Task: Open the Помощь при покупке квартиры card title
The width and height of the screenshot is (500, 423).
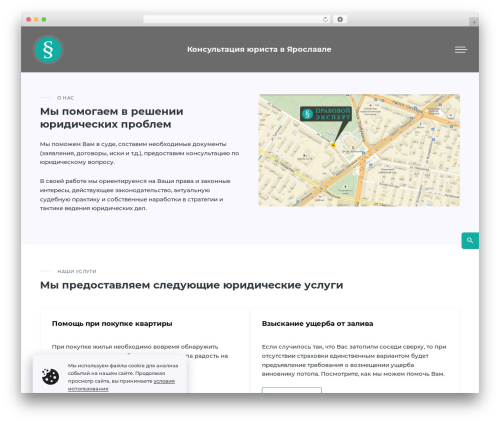Action: (x=112, y=324)
